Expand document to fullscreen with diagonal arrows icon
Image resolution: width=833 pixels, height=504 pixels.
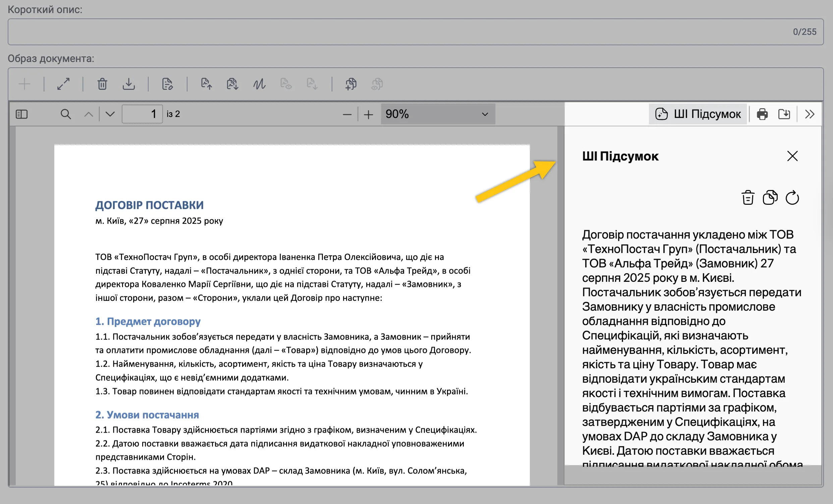(63, 84)
